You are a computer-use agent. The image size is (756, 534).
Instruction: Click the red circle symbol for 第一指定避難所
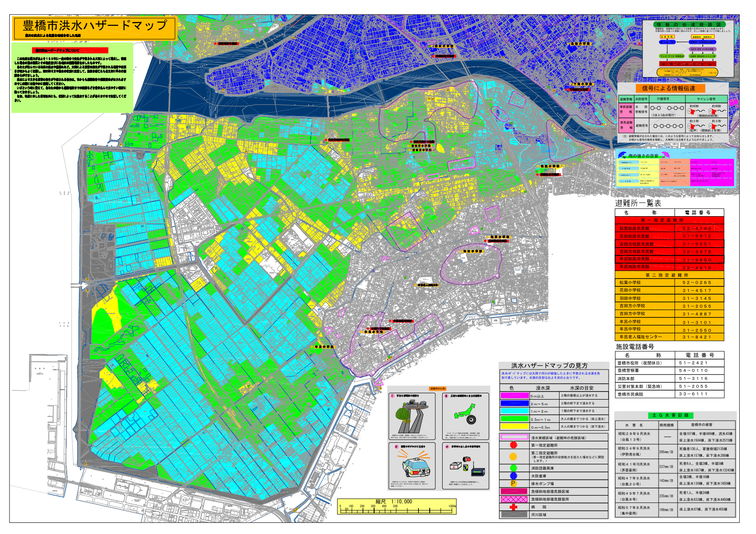[x=513, y=445]
